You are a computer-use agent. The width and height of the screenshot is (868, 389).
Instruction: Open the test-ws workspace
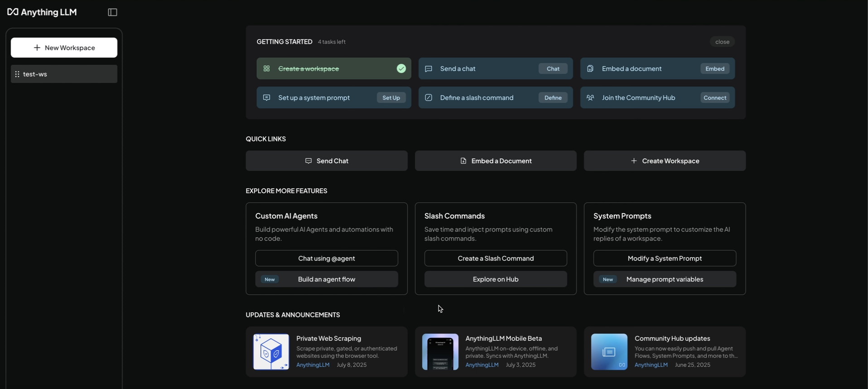click(x=64, y=74)
